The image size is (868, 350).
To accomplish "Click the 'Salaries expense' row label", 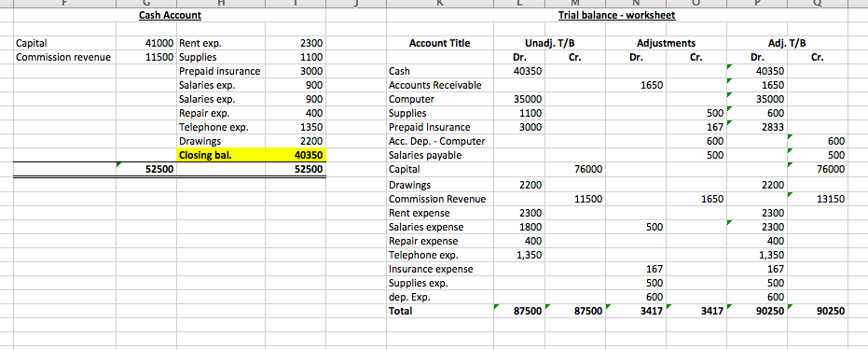I will (439, 227).
